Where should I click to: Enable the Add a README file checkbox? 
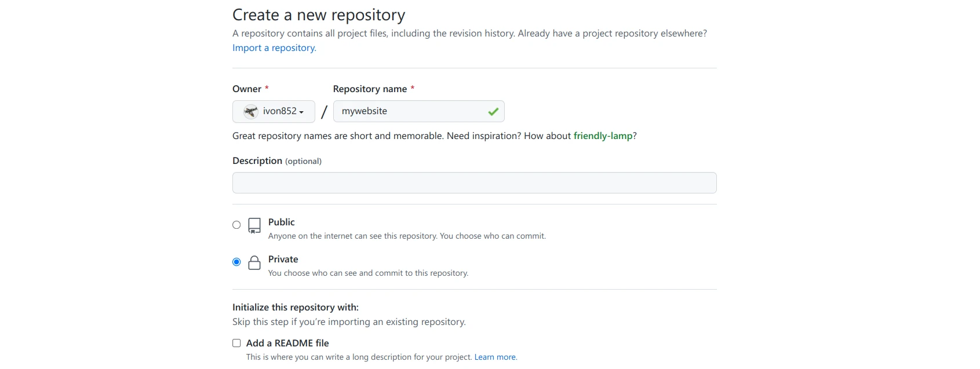(x=236, y=343)
